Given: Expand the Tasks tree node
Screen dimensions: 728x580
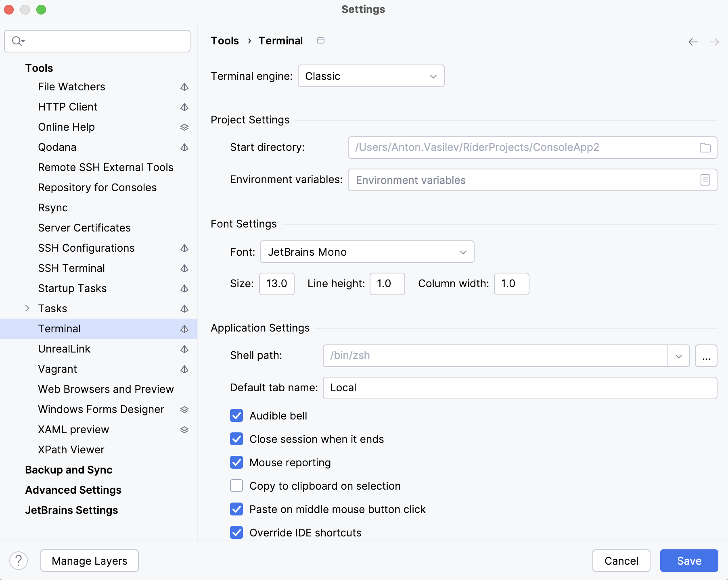Looking at the screenshot, I should click(27, 308).
